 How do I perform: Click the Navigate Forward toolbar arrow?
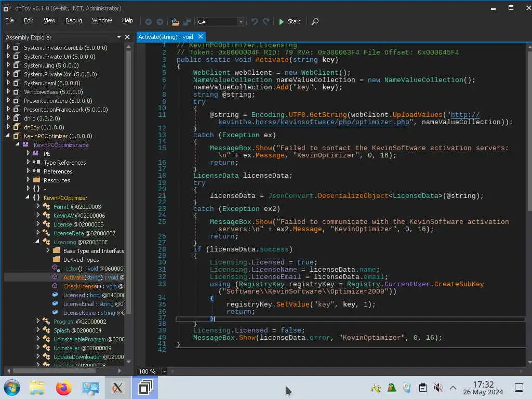[160, 22]
